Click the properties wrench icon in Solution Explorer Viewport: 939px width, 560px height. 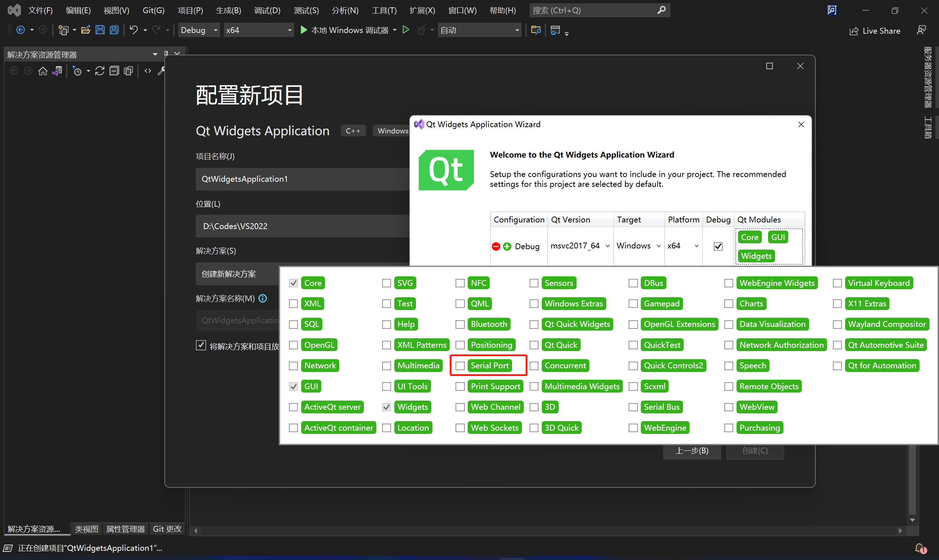[x=162, y=71]
